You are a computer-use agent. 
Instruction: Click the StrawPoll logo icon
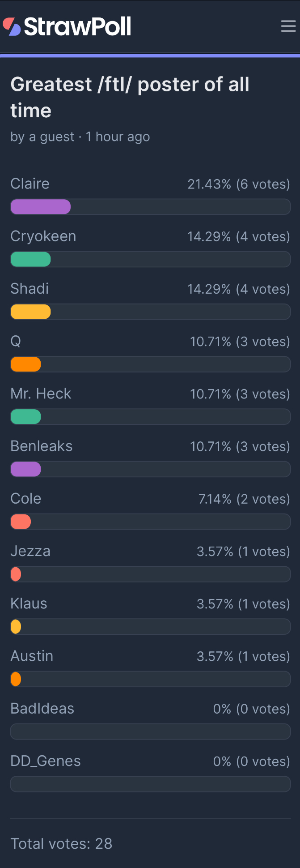click(12, 26)
